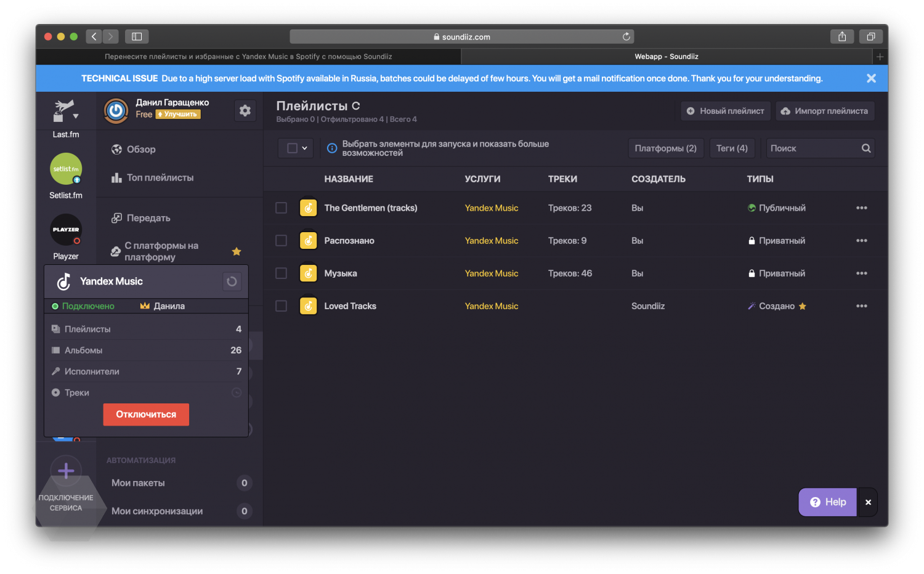
Task: Sort by НАЗВАНИЕ column header
Action: coord(349,179)
